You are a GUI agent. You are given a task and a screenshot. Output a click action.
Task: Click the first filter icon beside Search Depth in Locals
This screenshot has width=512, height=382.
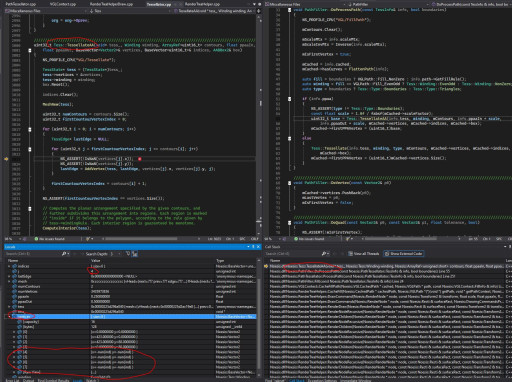128,254
